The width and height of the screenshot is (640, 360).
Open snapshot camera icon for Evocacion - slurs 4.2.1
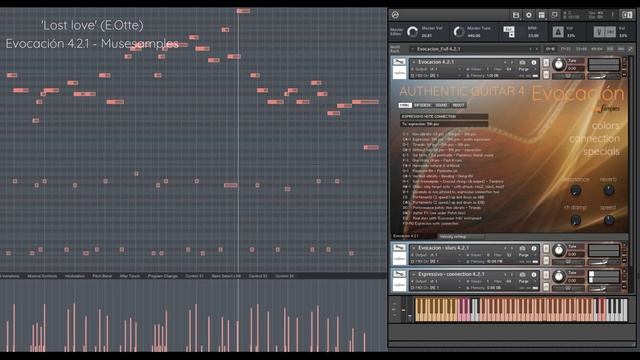tap(522, 248)
